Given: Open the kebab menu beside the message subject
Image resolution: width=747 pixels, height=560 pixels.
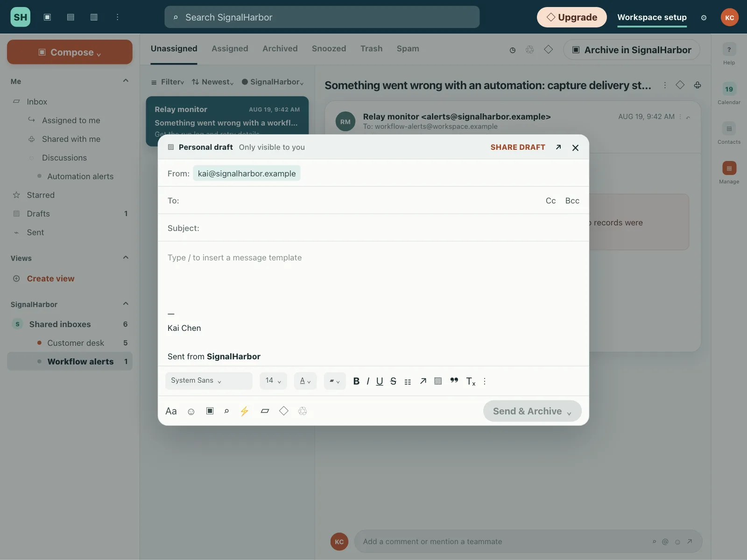Looking at the screenshot, I should click(665, 85).
